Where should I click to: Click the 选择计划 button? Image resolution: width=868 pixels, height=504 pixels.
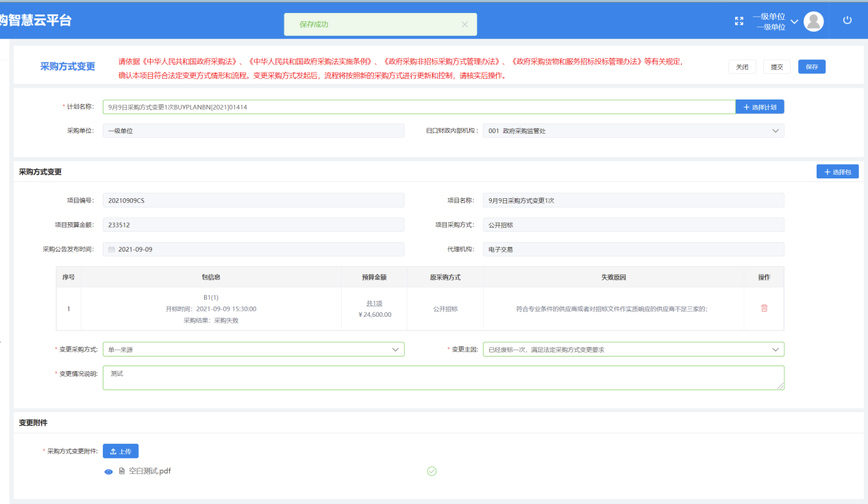[x=760, y=107]
